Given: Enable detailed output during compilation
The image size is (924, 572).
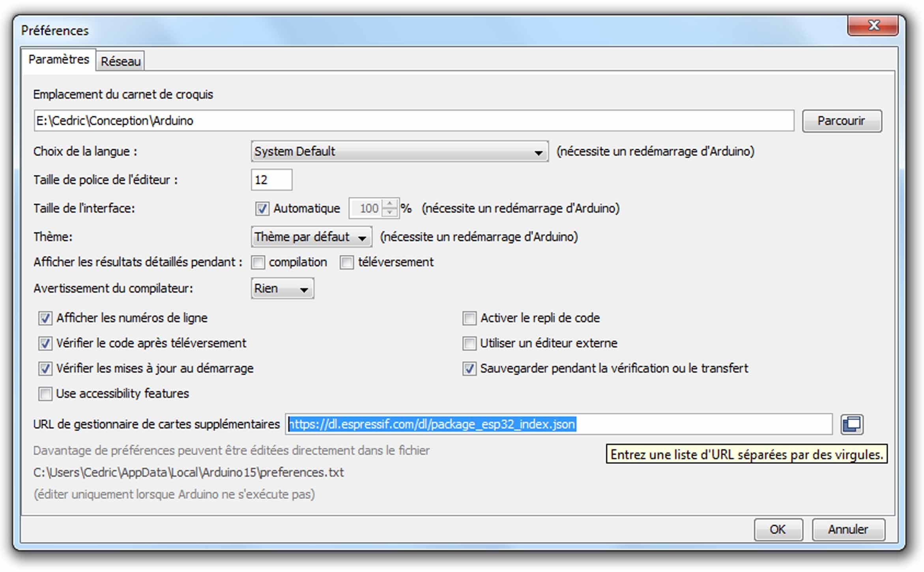Looking at the screenshot, I should (258, 262).
